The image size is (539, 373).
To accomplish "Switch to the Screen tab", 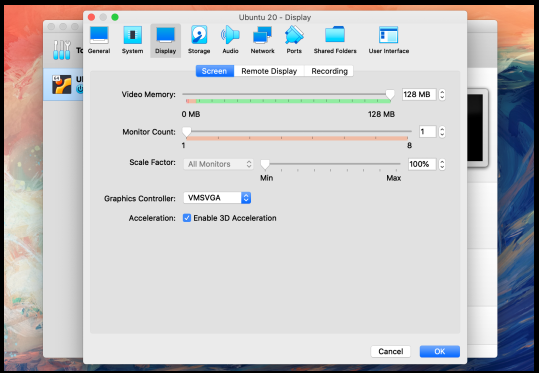I will click(214, 71).
